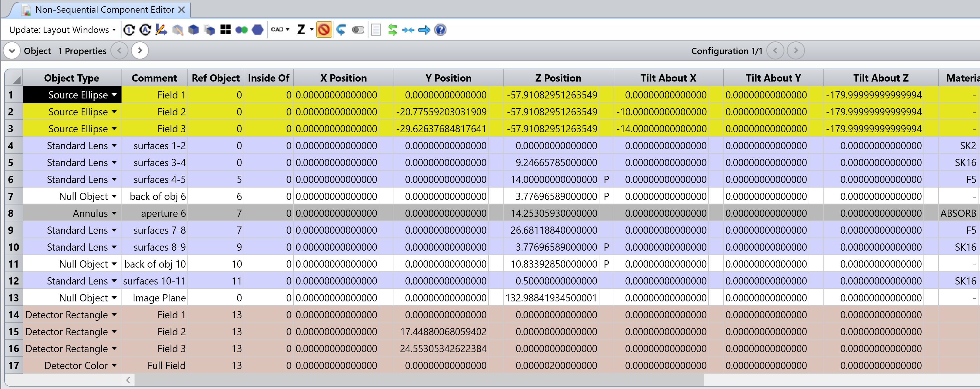Open object type dropdown for row 1 Source Ellipse
This screenshot has width=980, height=389.
tap(114, 95)
